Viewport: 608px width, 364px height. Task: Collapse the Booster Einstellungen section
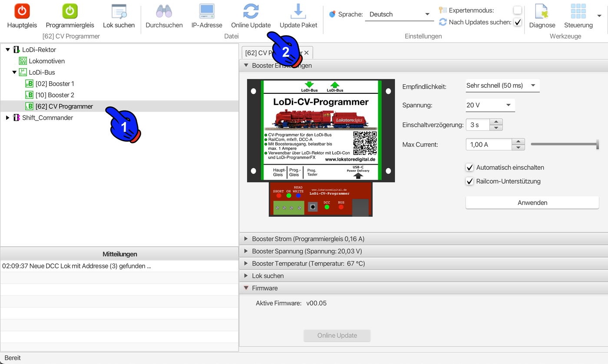pyautogui.click(x=246, y=66)
